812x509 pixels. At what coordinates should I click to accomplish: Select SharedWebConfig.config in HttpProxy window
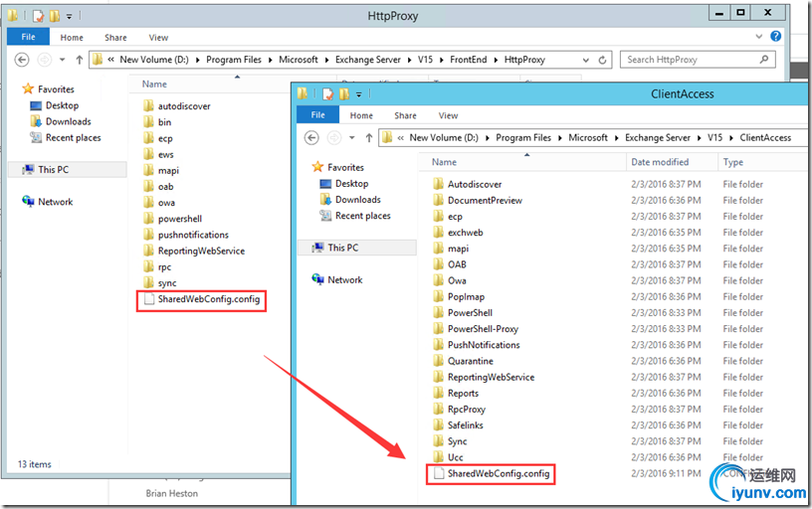coord(202,299)
